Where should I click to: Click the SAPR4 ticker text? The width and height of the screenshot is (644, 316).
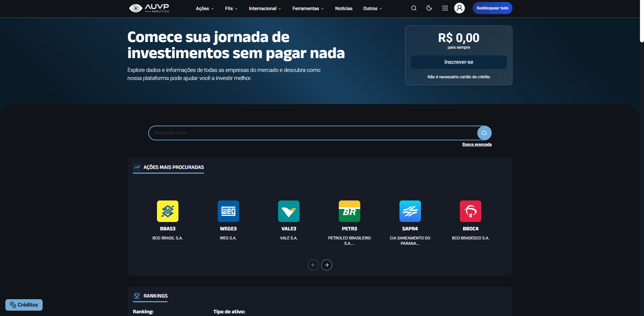point(410,229)
